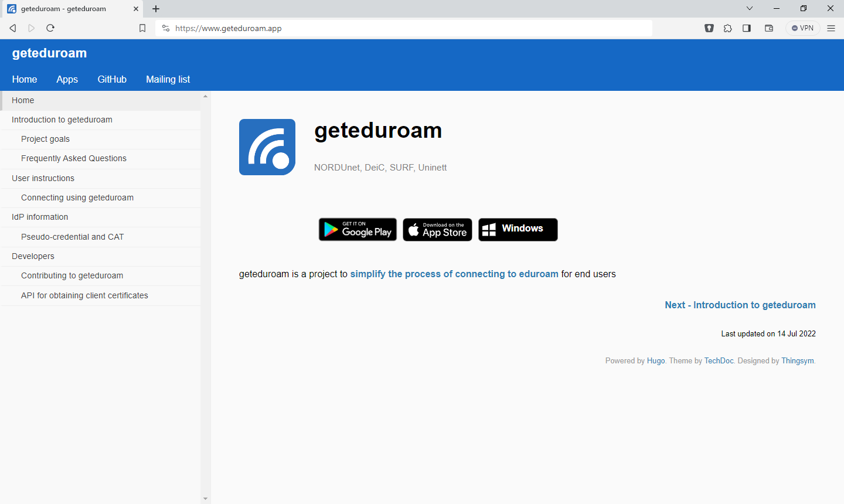Open Frequently Asked Questions in sidebar
Image resolution: width=844 pixels, height=504 pixels.
pyautogui.click(x=100, y=159)
